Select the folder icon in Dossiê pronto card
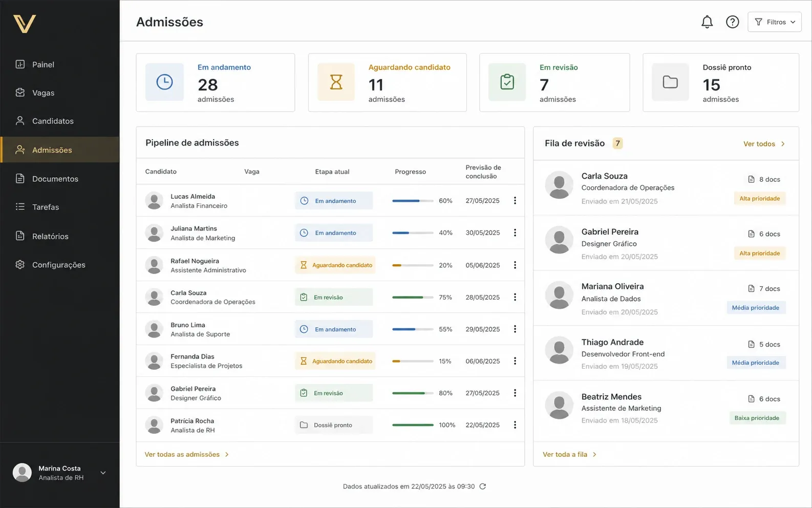Viewport: 812px width, 508px height. [670, 82]
